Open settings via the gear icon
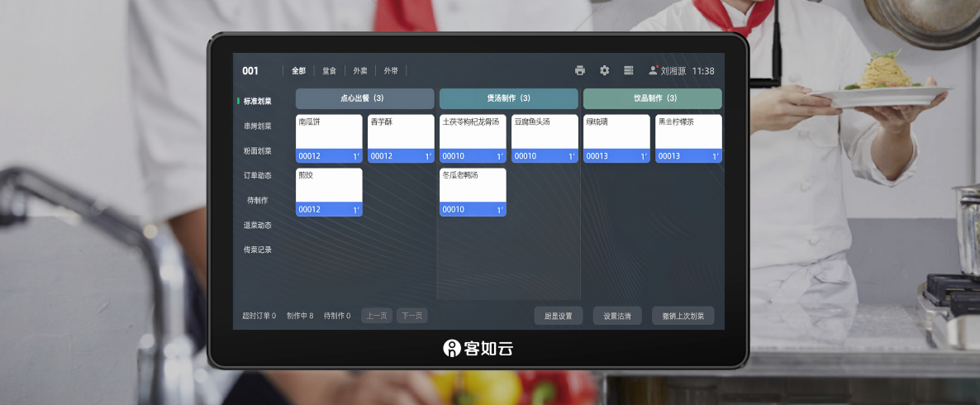Screen dimensions: 980x405 (x=604, y=71)
